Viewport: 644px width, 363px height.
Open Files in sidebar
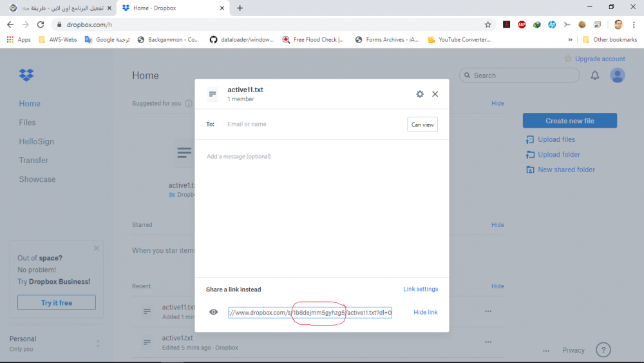pyautogui.click(x=27, y=123)
